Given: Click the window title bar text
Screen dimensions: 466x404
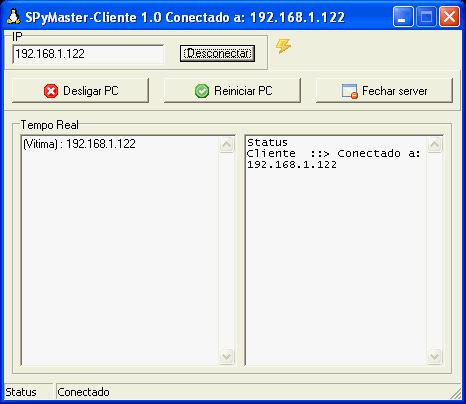Looking at the screenshot, I should click(185, 17).
